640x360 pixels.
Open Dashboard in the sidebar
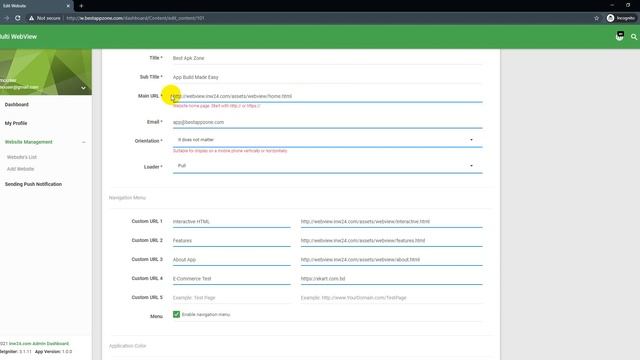pyautogui.click(x=17, y=104)
